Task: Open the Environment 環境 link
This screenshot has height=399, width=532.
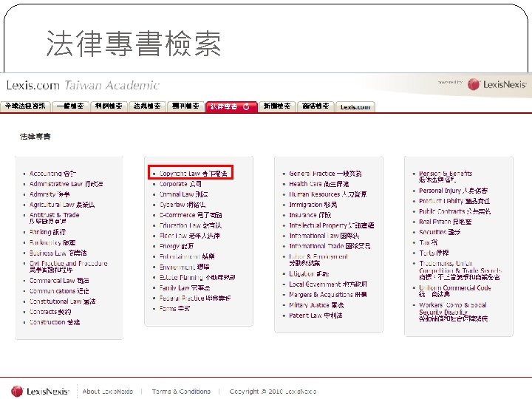Action: click(x=184, y=267)
